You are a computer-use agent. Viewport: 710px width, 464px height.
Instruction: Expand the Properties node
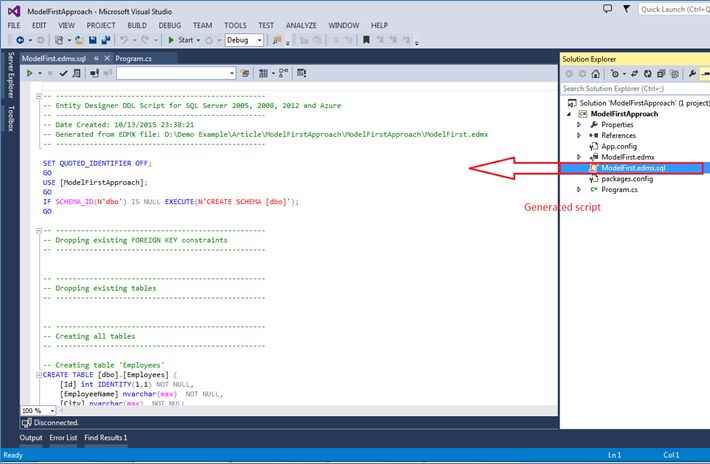click(x=579, y=124)
